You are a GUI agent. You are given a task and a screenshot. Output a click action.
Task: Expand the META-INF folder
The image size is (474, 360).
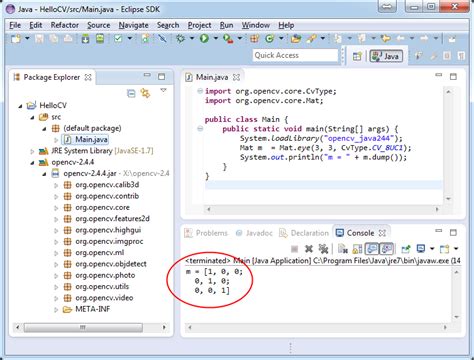[x=56, y=310]
